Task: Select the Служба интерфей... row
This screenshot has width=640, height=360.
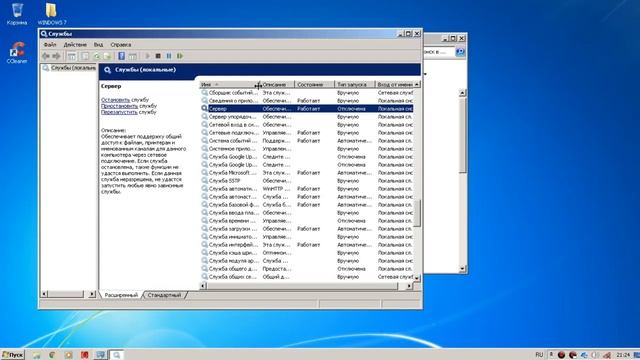Action: 307,244
